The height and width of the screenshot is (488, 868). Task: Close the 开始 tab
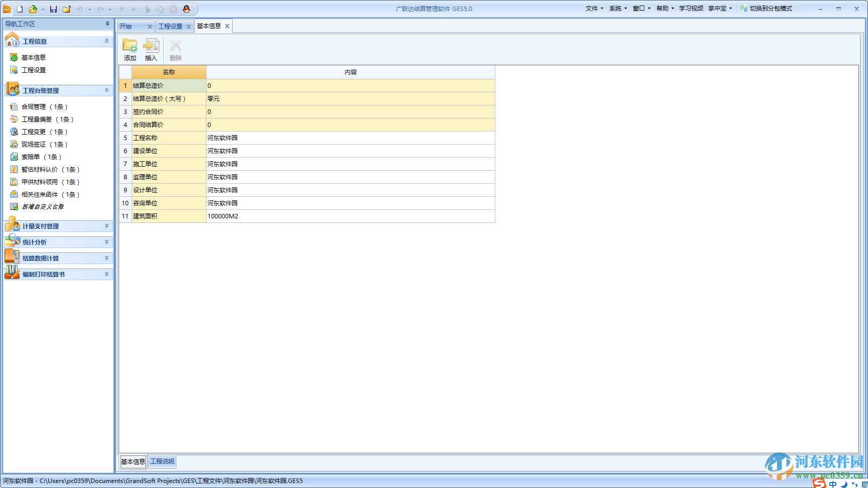click(x=150, y=27)
